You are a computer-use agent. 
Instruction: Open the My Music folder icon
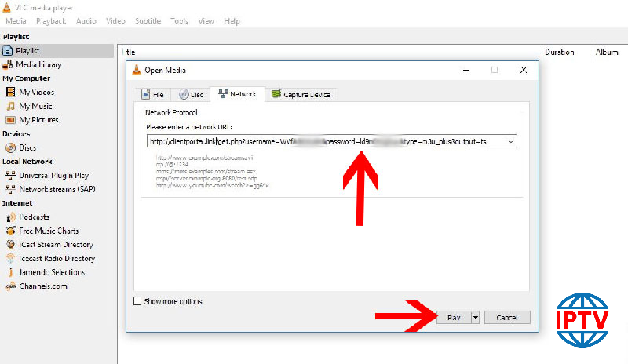pos(11,106)
